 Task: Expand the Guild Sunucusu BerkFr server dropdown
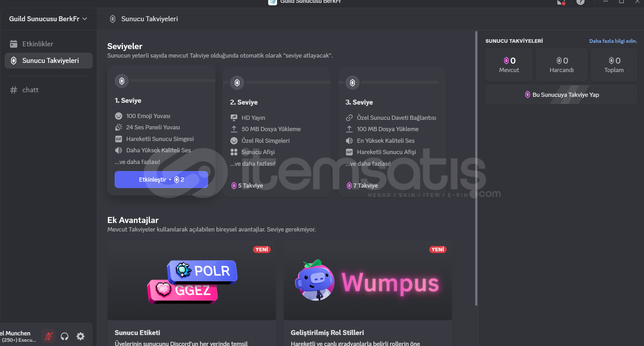click(x=48, y=19)
